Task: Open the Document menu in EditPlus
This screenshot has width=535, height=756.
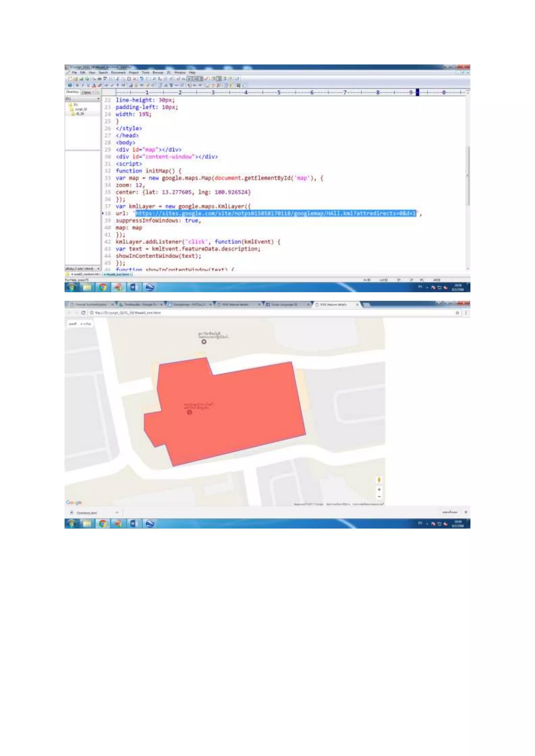Action: [118, 72]
